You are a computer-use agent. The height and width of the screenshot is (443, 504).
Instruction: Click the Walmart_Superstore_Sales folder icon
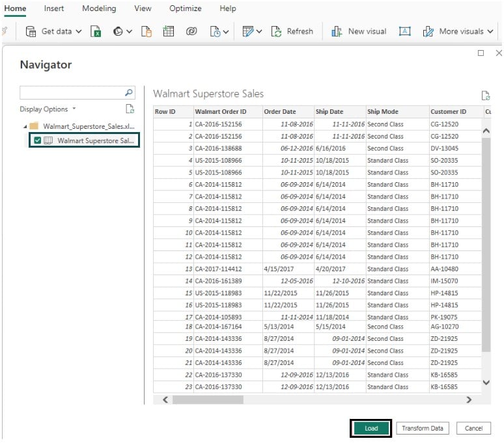(x=34, y=126)
